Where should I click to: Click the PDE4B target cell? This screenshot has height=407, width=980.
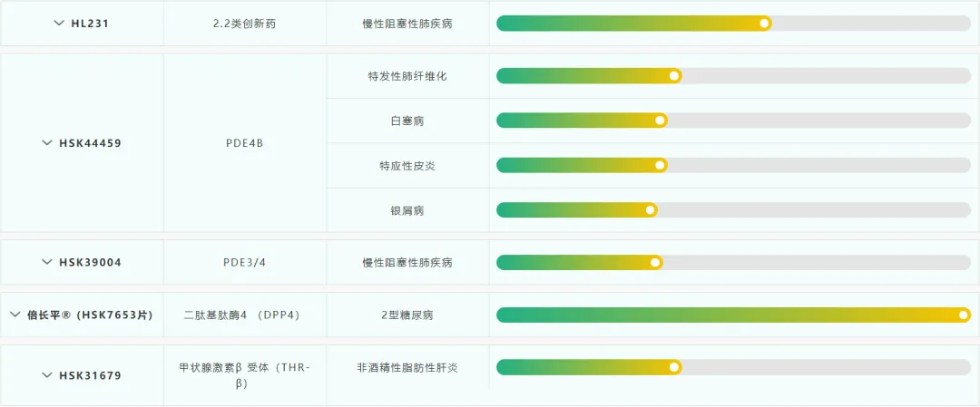(244, 143)
